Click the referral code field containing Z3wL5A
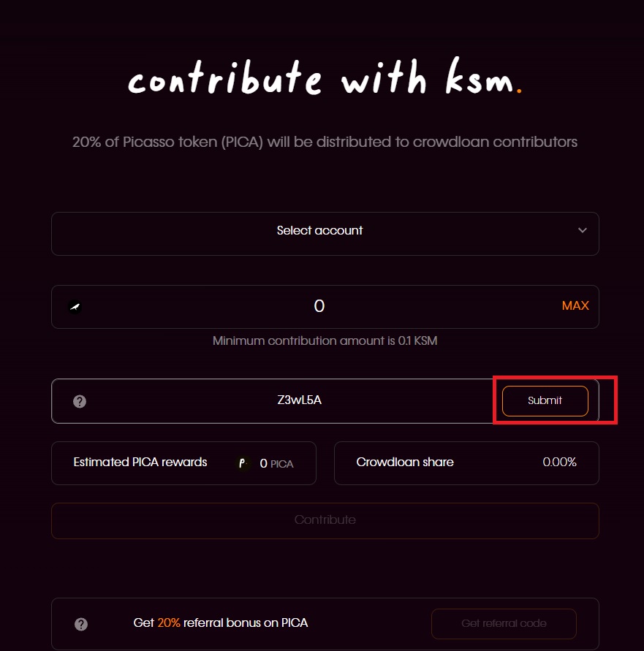The width and height of the screenshot is (644, 651). [300, 400]
